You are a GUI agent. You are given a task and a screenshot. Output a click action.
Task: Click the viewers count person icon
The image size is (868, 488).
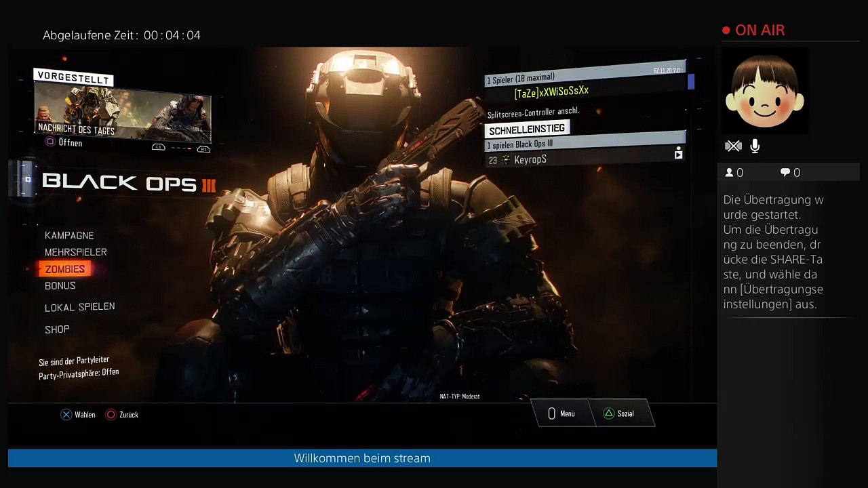[730, 173]
